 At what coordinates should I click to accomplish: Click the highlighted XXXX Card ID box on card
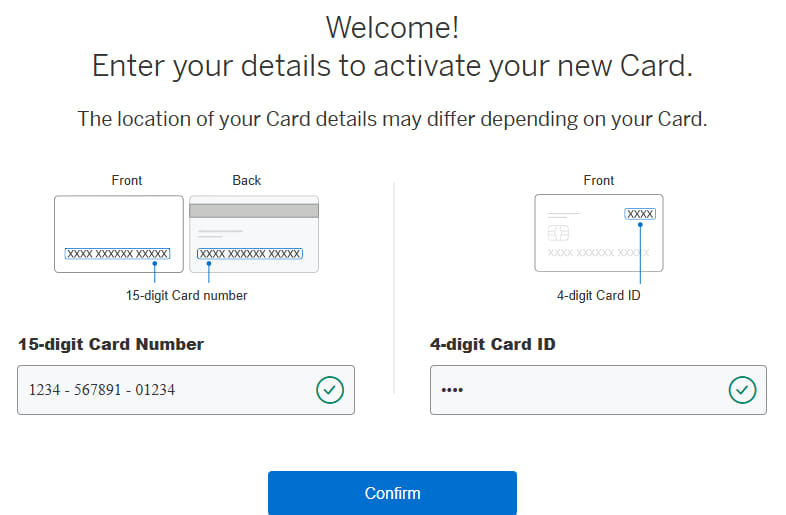[640, 214]
